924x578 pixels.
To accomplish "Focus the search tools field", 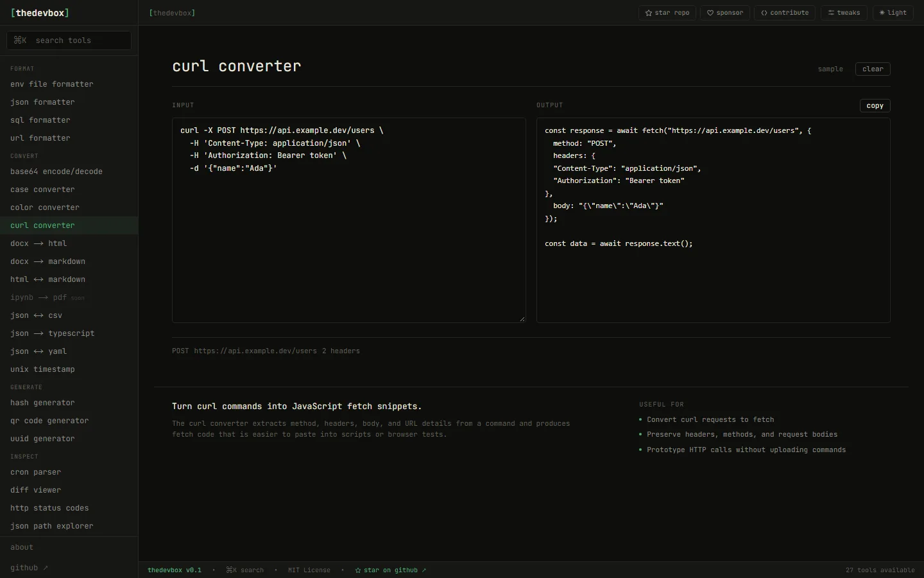I will click(69, 40).
